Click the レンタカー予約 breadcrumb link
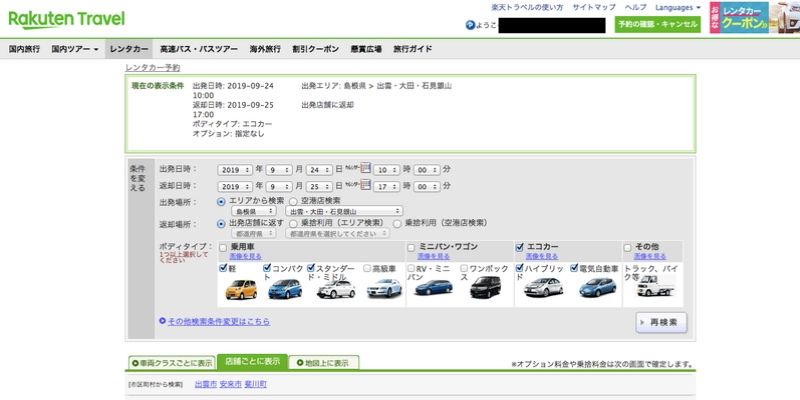 pos(153,67)
